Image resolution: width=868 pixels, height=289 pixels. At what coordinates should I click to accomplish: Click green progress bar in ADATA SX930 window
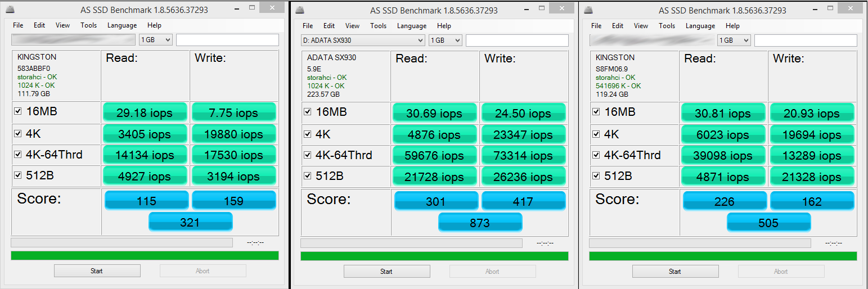tap(434, 256)
